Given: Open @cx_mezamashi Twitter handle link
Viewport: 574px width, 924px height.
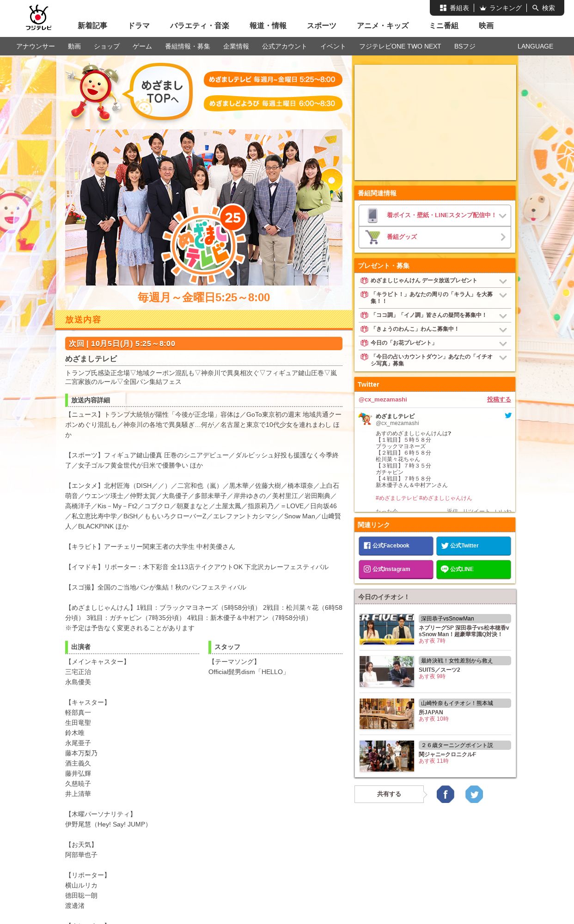Looking at the screenshot, I should coord(383,400).
